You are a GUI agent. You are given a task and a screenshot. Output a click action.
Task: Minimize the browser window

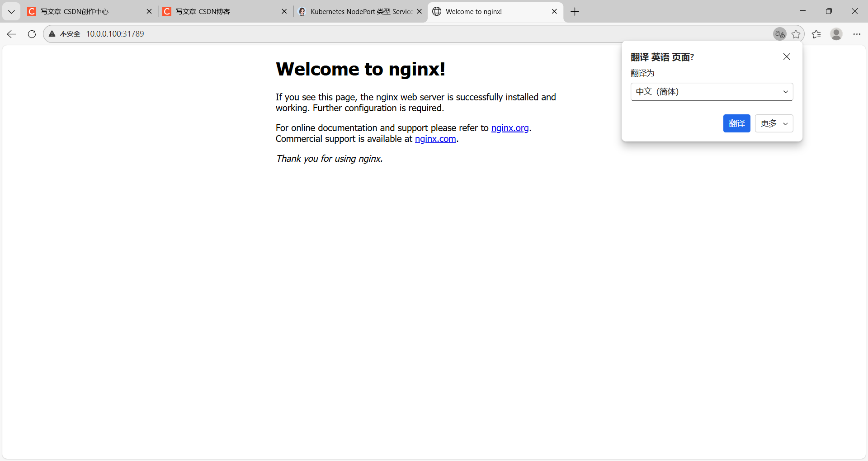(802, 11)
